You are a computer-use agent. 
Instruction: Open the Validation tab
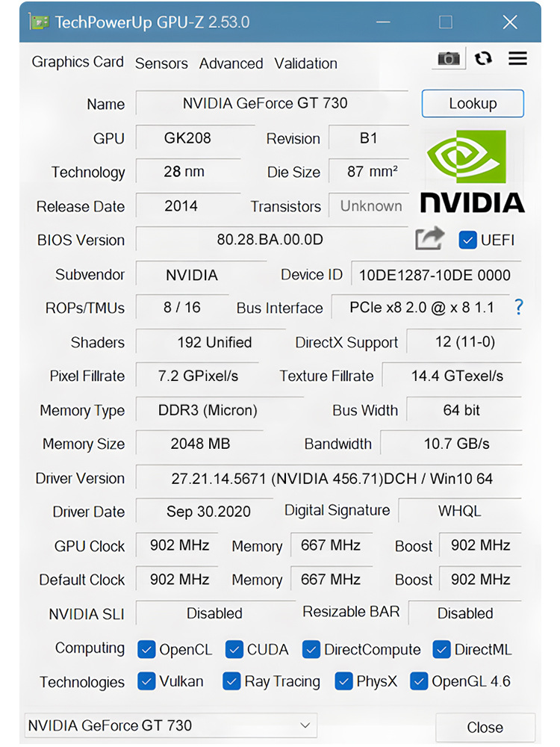[x=305, y=63]
